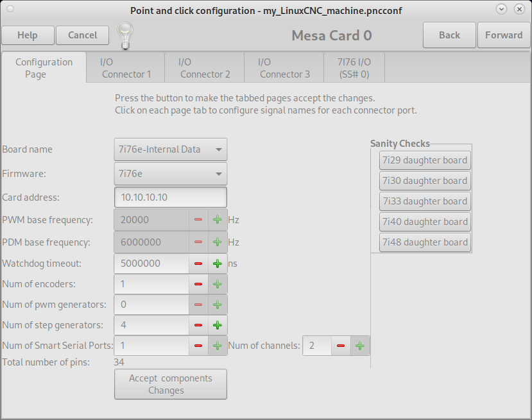The image size is (532, 420).
Task: Open the Board name dropdown
Action: (171, 149)
